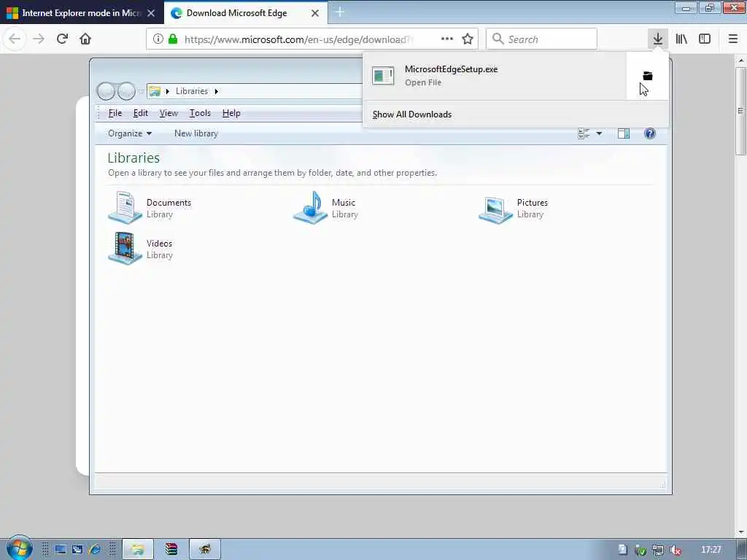The height and width of the screenshot is (560, 747).
Task: Click Explorer forward navigation button
Action: 127,91
